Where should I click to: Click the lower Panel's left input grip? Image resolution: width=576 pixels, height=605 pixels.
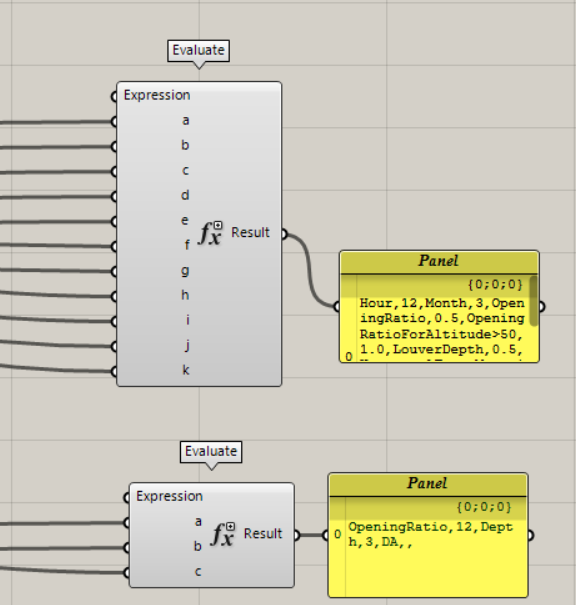pyautogui.click(x=325, y=535)
